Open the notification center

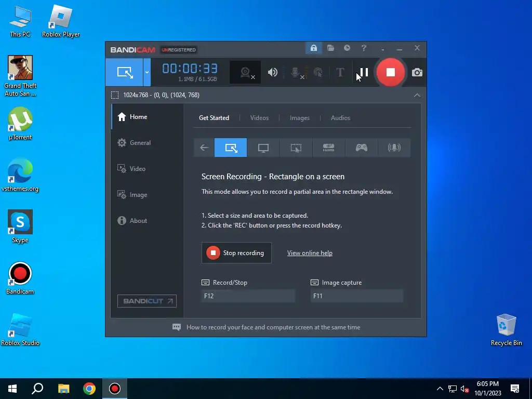(x=515, y=389)
